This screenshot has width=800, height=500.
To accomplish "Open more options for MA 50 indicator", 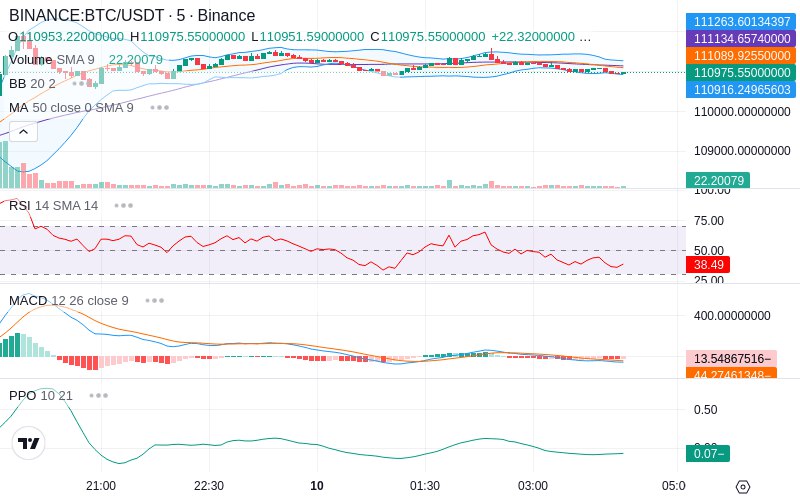I will coord(160,108).
